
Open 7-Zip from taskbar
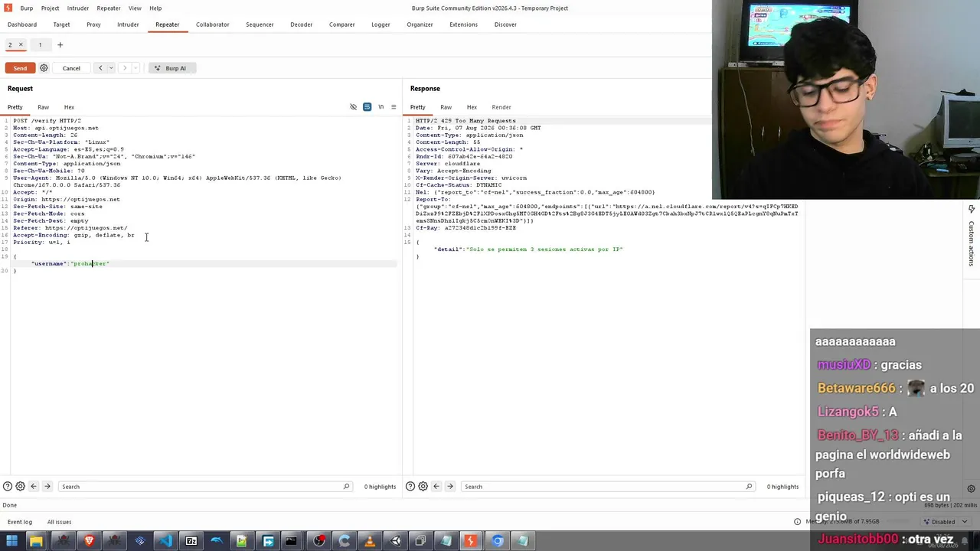(x=191, y=541)
